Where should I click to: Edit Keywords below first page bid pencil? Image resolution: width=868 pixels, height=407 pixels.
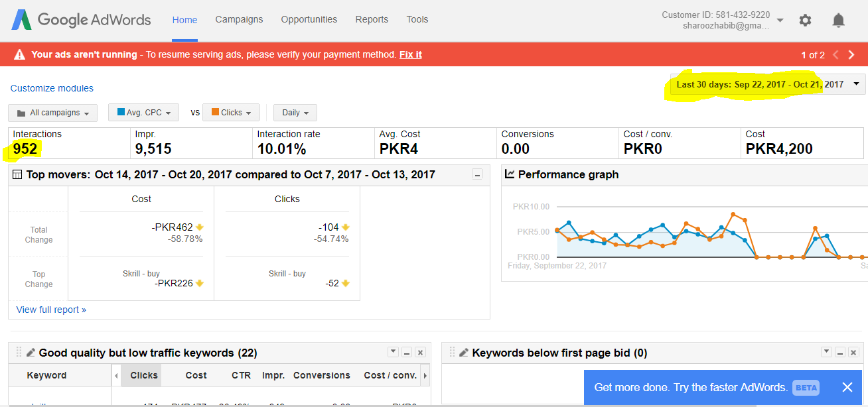coord(464,353)
